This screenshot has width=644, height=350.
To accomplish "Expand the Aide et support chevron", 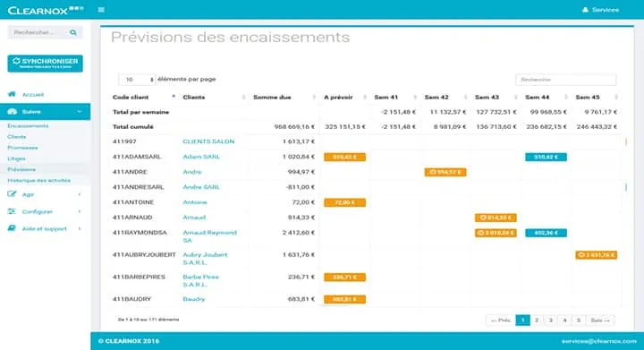I will coord(80,228).
